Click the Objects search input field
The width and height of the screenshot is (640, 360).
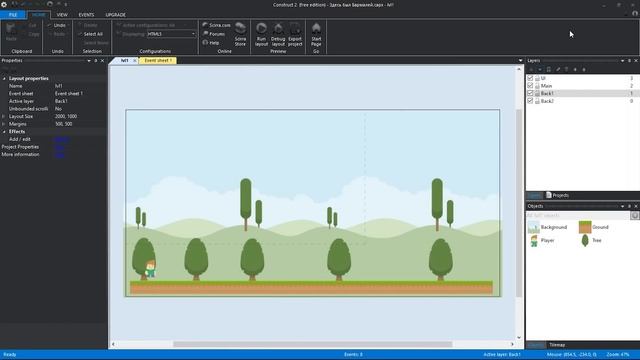coord(578,215)
